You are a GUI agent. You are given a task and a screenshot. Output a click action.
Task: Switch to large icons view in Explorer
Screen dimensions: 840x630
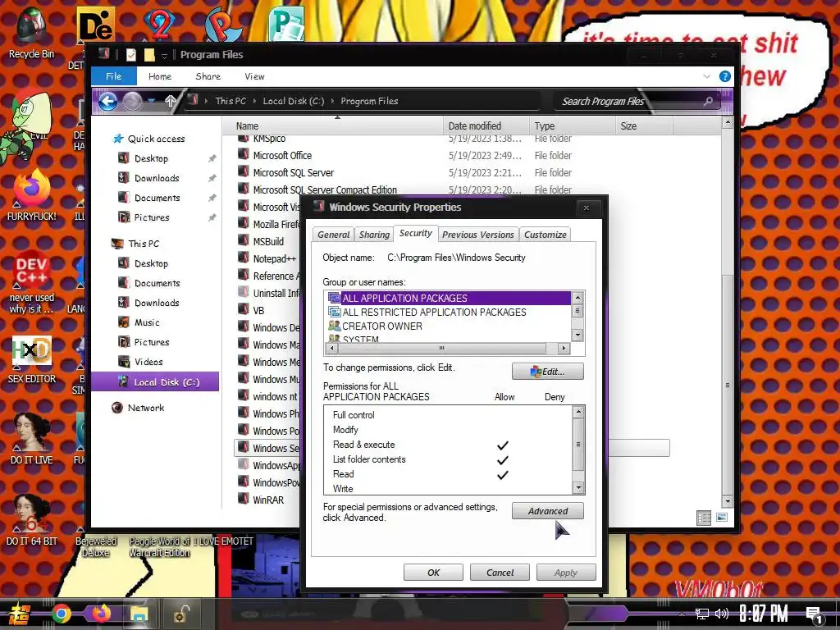pos(722,518)
